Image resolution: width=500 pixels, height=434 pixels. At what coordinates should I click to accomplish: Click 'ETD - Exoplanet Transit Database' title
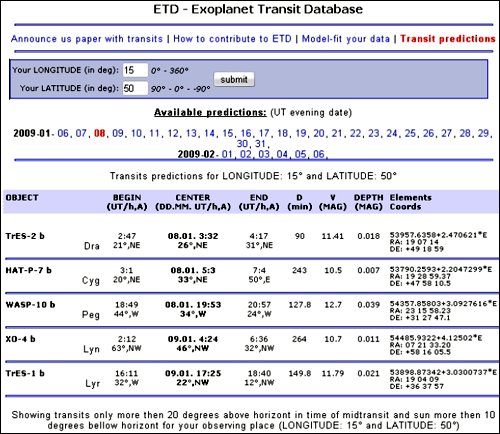[x=258, y=9]
